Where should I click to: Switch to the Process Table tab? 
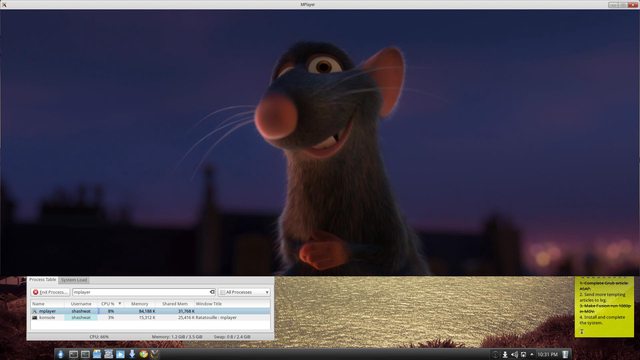[42, 280]
